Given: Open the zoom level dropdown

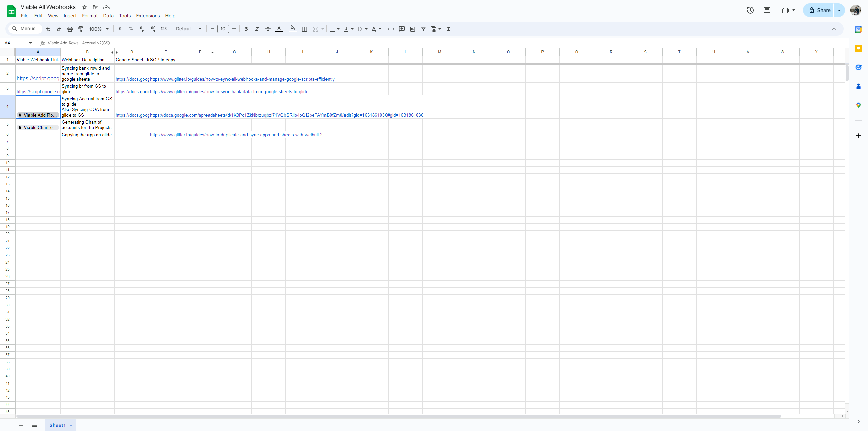Looking at the screenshot, I should pyautogui.click(x=99, y=29).
